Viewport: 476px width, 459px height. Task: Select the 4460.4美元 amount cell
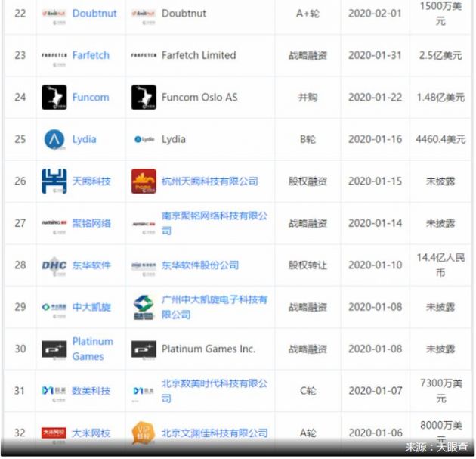(x=440, y=139)
